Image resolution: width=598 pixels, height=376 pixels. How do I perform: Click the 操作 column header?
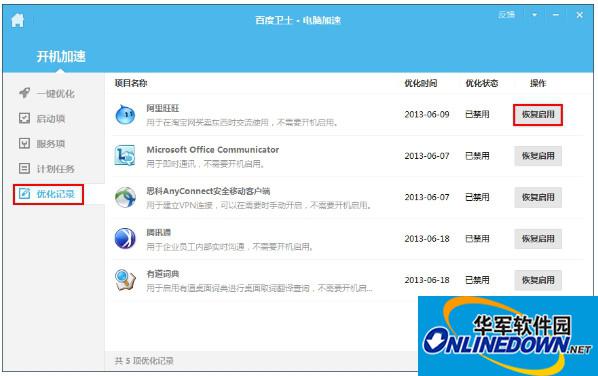coord(538,83)
